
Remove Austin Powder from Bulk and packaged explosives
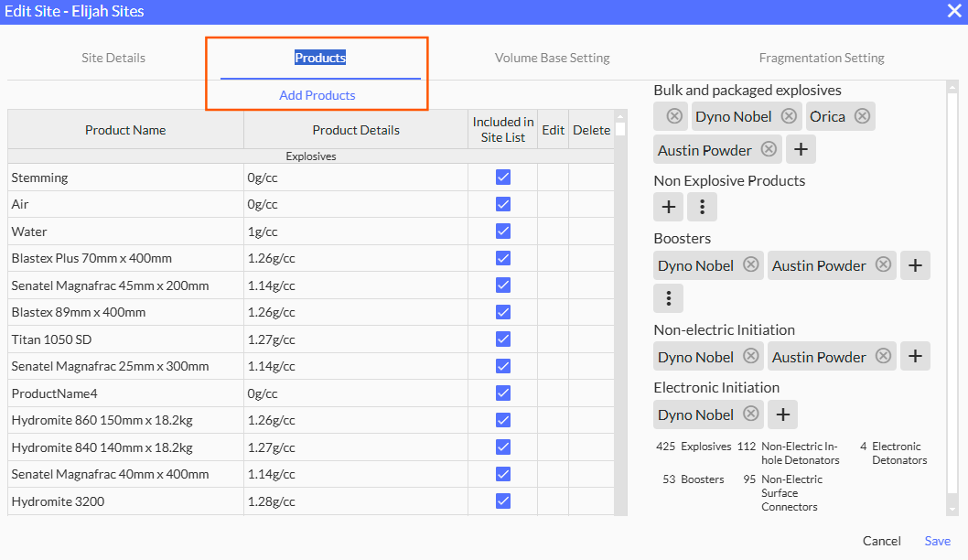[x=769, y=150]
